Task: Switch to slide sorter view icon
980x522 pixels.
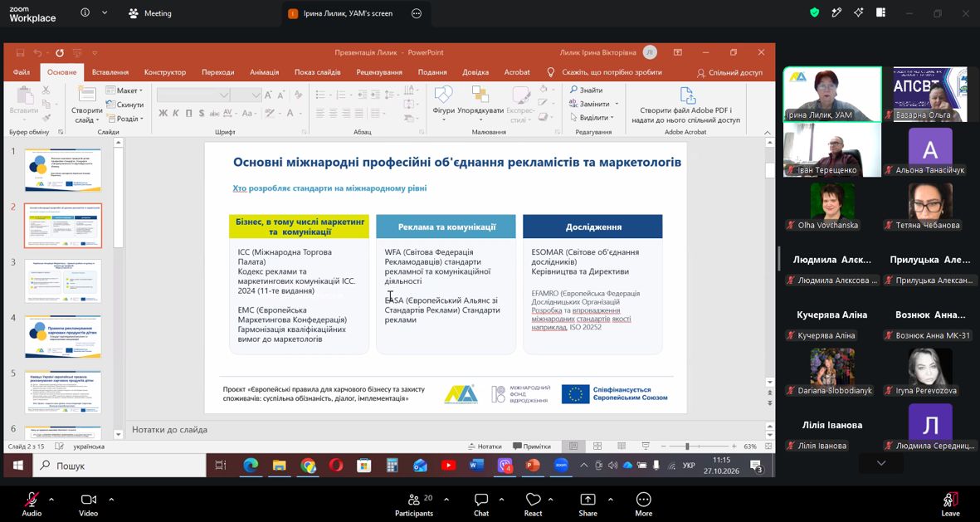Action: point(597,446)
